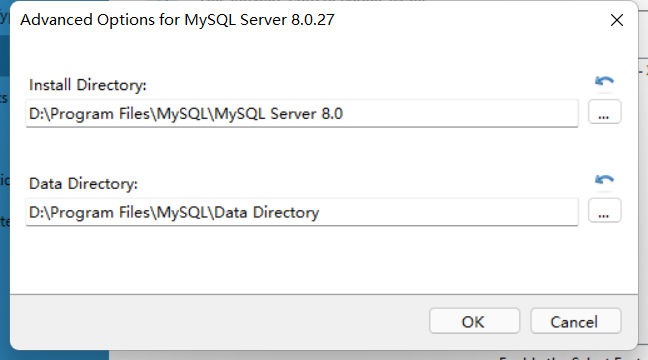Place cursor on 'MySQL Server 8.0' in install path

(x=278, y=114)
